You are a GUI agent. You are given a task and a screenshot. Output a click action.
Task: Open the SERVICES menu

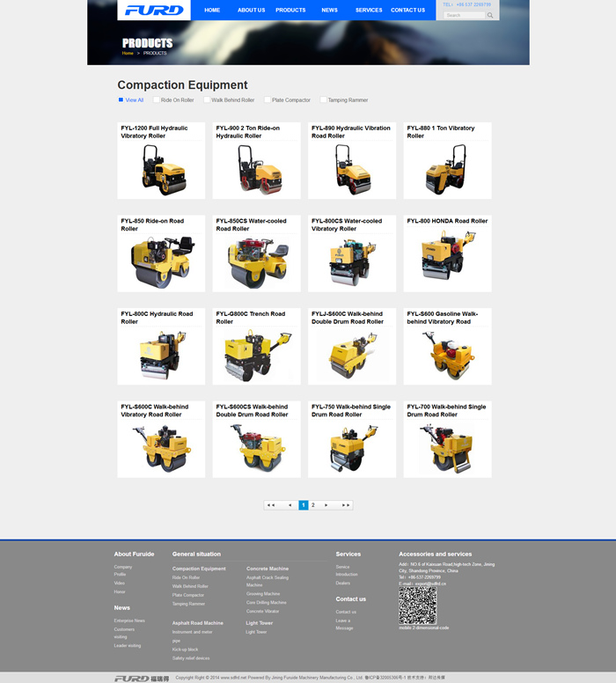coord(369,10)
